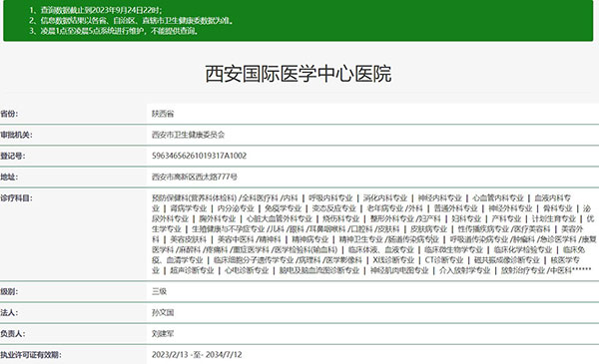Screen dimensions: 599x364
Task: Click the 诊疗科目 label
Action: click(16, 198)
